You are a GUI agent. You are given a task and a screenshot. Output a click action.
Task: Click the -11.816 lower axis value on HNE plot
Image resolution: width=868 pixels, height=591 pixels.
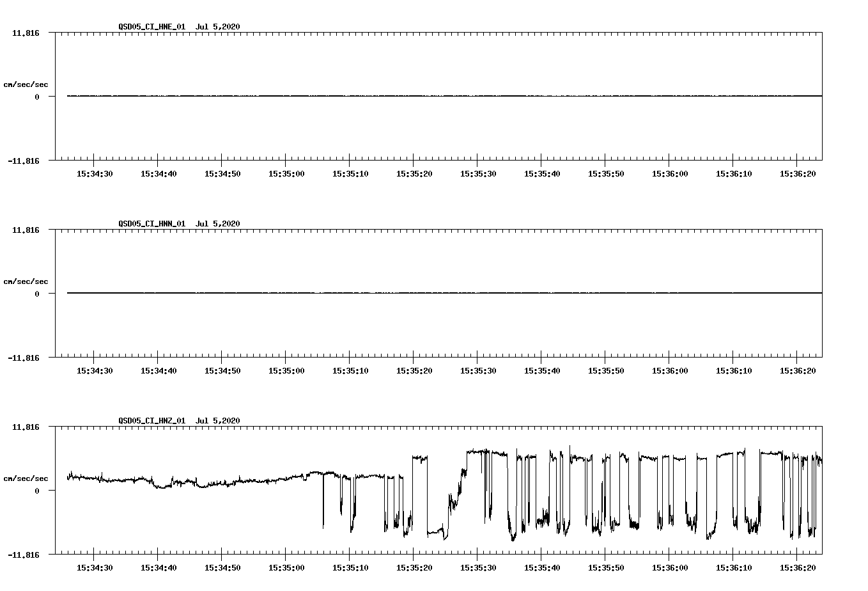[x=24, y=161]
